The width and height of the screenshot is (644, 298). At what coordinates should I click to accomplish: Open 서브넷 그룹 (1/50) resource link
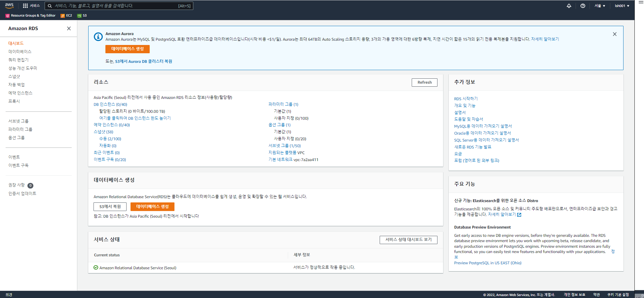(x=284, y=146)
